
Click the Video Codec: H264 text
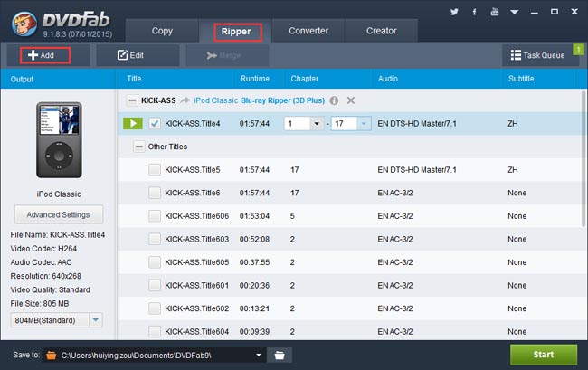(x=43, y=249)
